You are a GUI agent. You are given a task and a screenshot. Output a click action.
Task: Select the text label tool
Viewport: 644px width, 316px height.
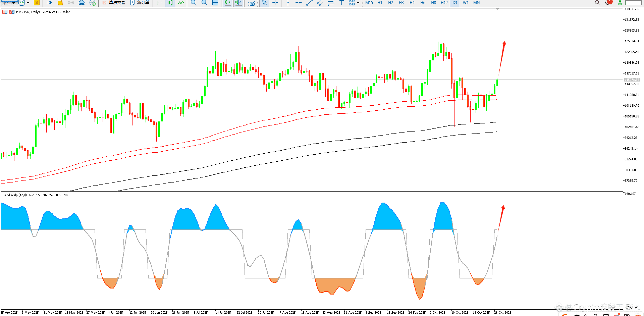341,3
